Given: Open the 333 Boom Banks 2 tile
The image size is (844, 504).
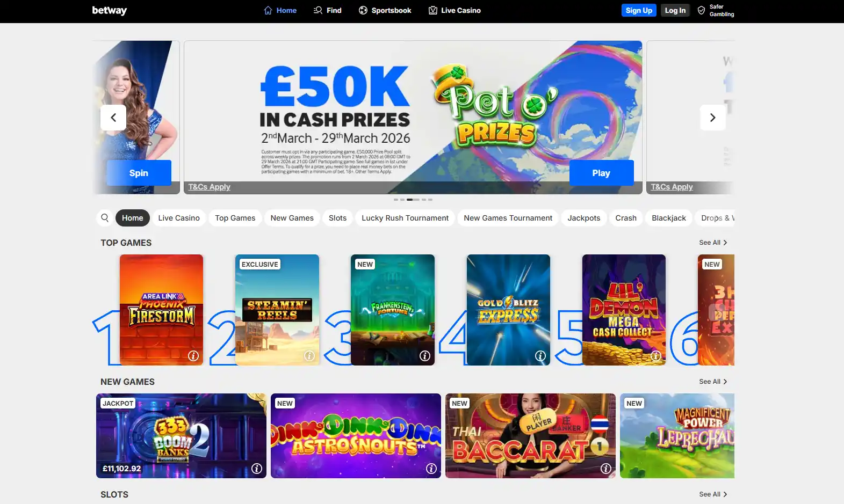Looking at the screenshot, I should point(181,436).
